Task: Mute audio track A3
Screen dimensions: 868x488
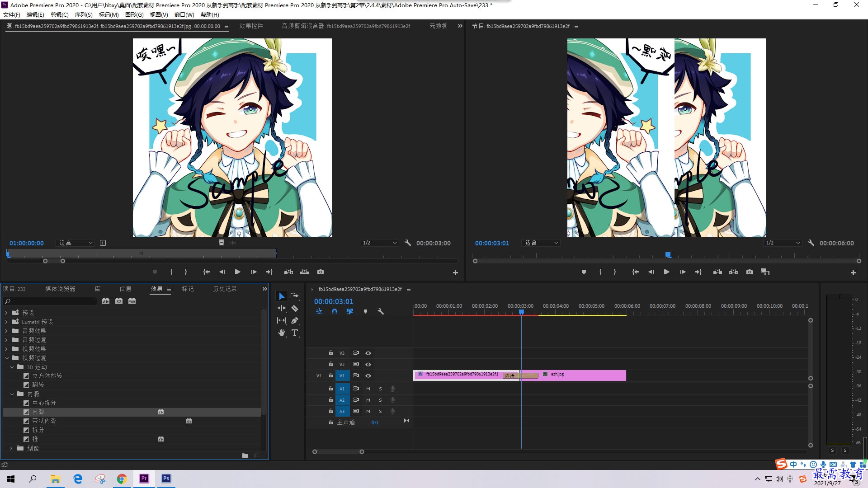Action: (x=368, y=411)
